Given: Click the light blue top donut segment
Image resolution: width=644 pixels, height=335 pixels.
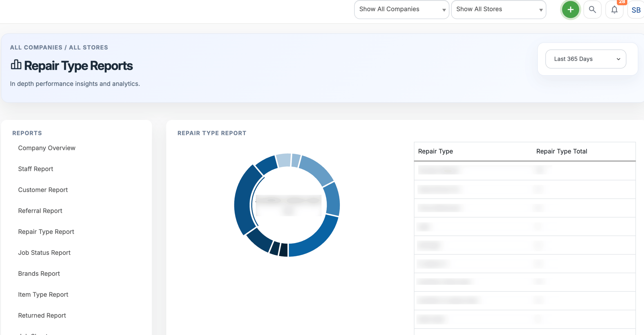Looking at the screenshot, I should click(x=284, y=160).
